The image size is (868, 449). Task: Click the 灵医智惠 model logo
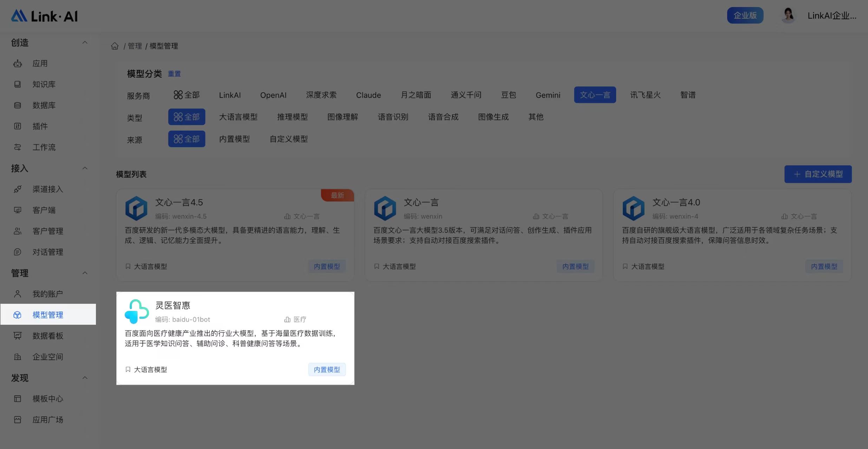pyautogui.click(x=137, y=311)
